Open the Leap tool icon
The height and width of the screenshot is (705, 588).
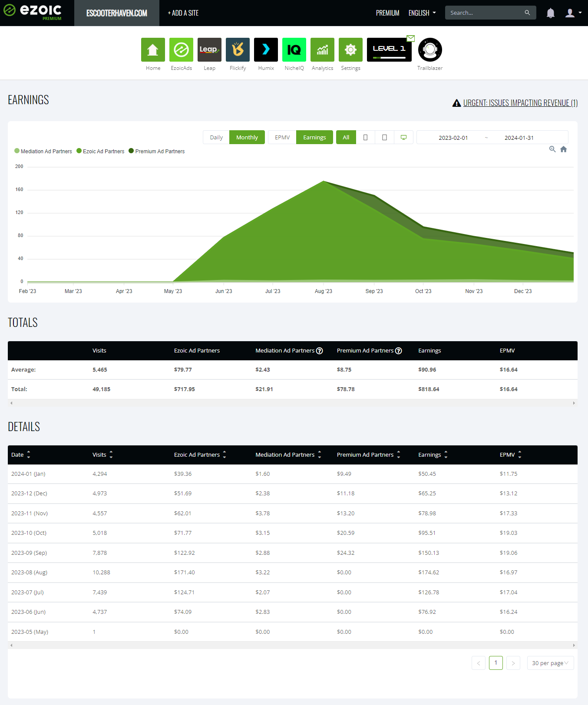(x=209, y=49)
